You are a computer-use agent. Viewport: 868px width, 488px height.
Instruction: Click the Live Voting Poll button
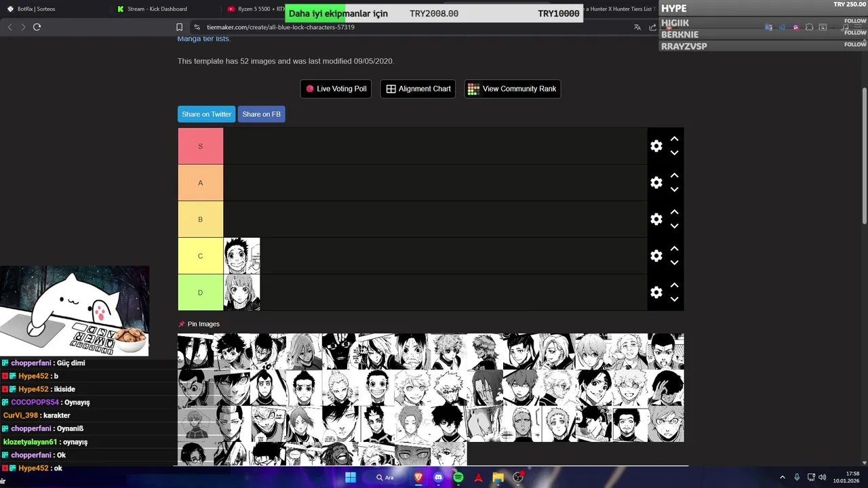pyautogui.click(x=336, y=89)
